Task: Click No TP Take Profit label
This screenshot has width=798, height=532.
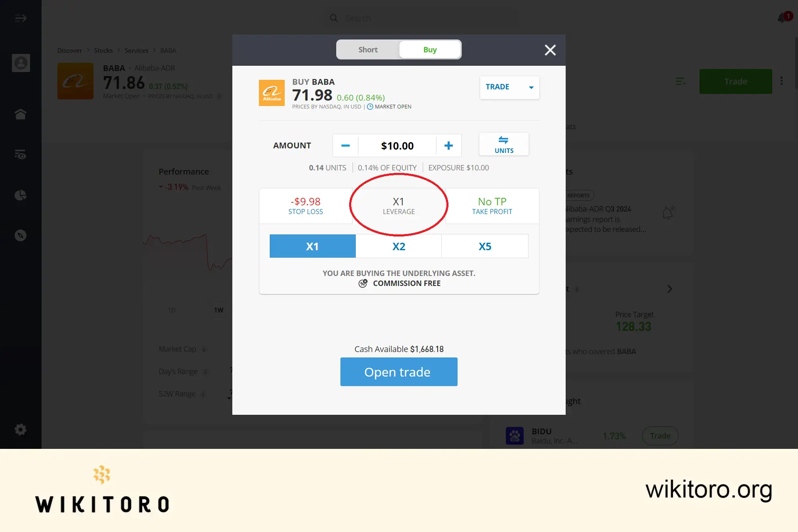Action: [492, 205]
